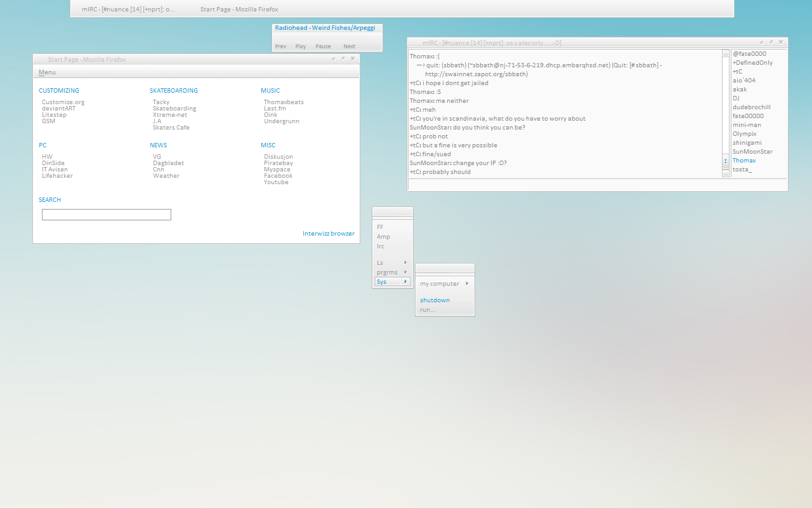
Task: Open the Customize.org link
Action: 63,102
